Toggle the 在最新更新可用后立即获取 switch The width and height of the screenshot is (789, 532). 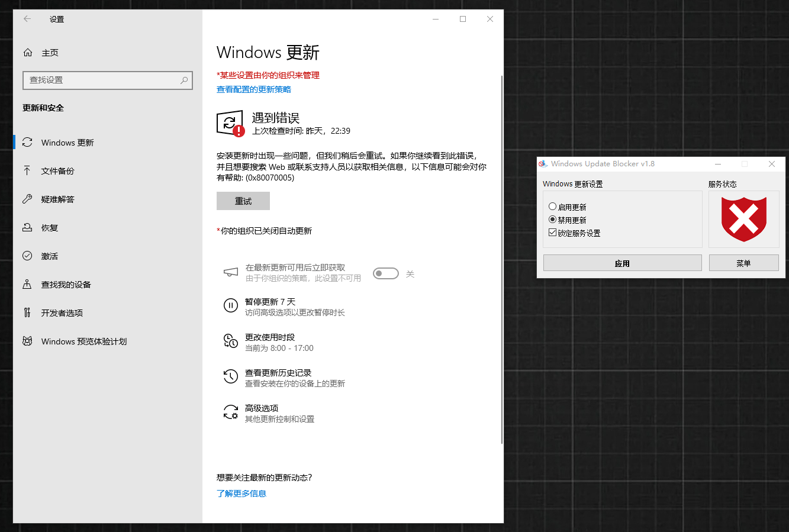click(x=385, y=273)
